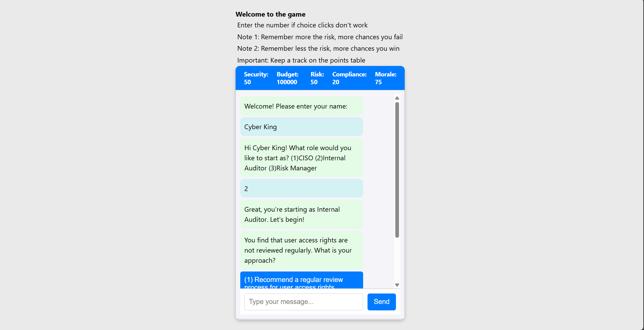
Task: Click the chat's vertical scrollbar thumb
Action: 397,170
